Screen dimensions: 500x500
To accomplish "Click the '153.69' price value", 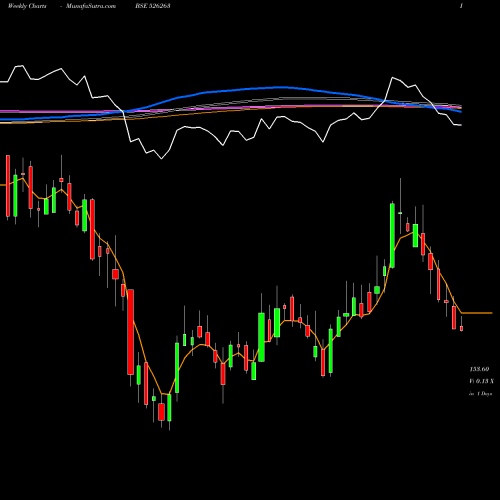I will 479,369.
